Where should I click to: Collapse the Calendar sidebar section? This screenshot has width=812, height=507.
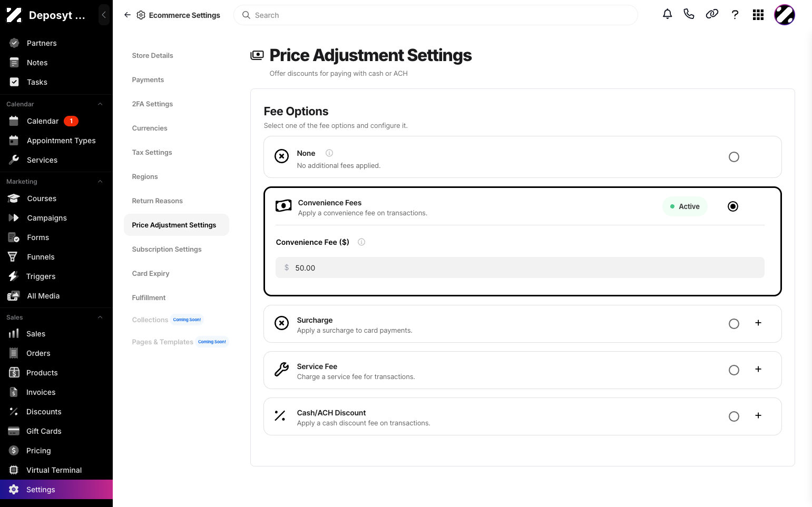(100, 104)
